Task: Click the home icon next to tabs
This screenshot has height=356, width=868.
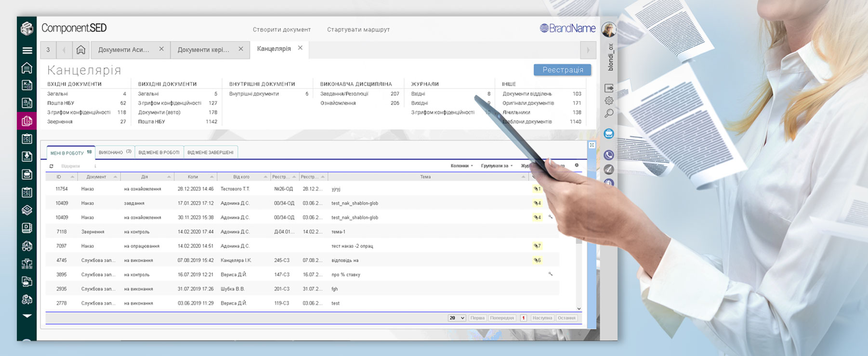Action: 81,50
